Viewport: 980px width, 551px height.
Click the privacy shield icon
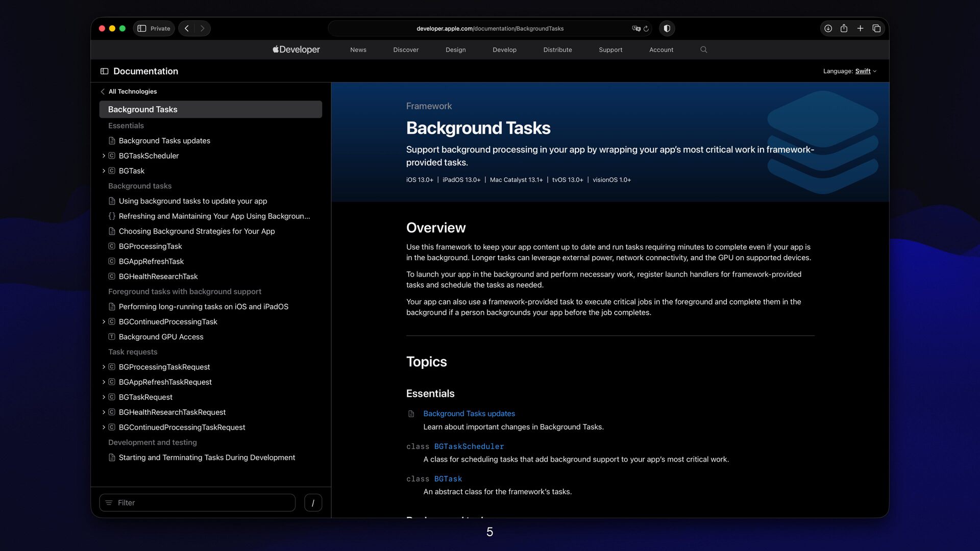point(667,29)
